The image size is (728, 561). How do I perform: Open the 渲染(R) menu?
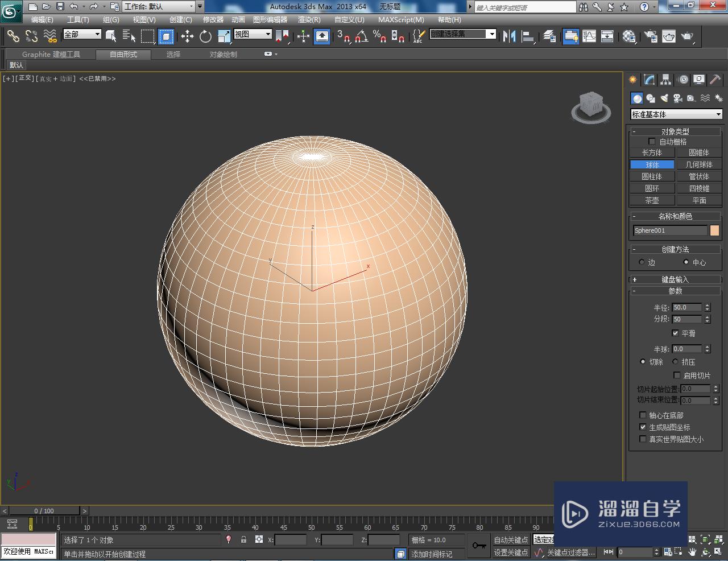309,19
